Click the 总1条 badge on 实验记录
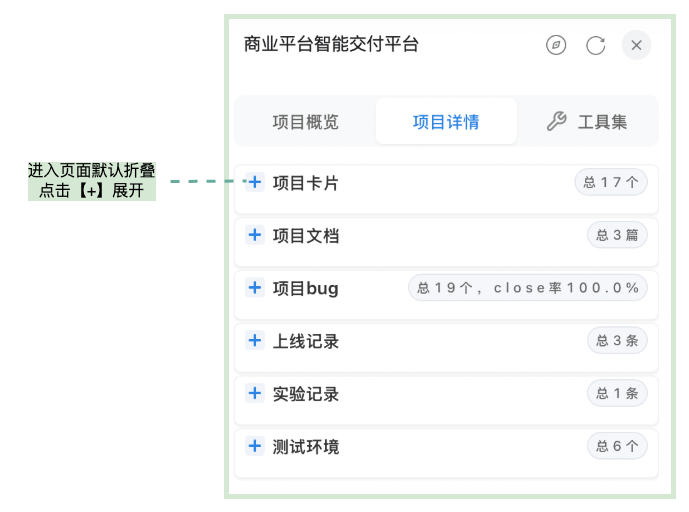The height and width of the screenshot is (512, 689). [x=617, y=393]
